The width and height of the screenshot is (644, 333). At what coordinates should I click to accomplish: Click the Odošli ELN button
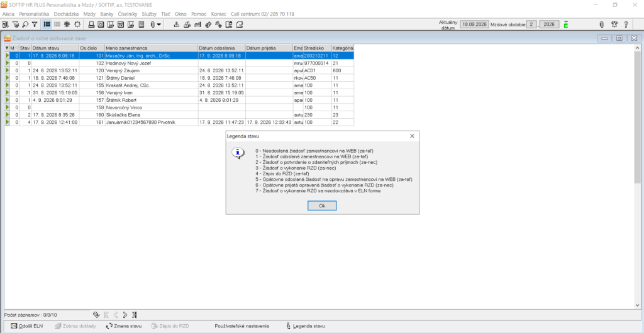tap(26, 326)
